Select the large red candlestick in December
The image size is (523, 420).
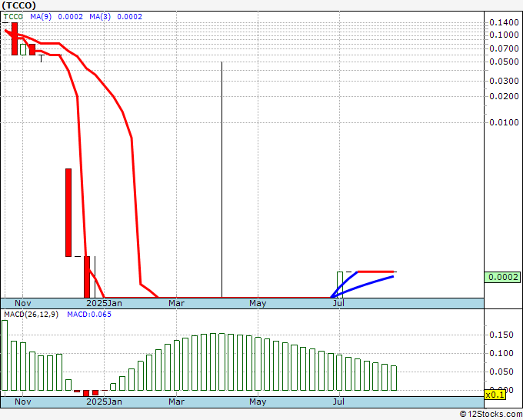click(x=68, y=212)
